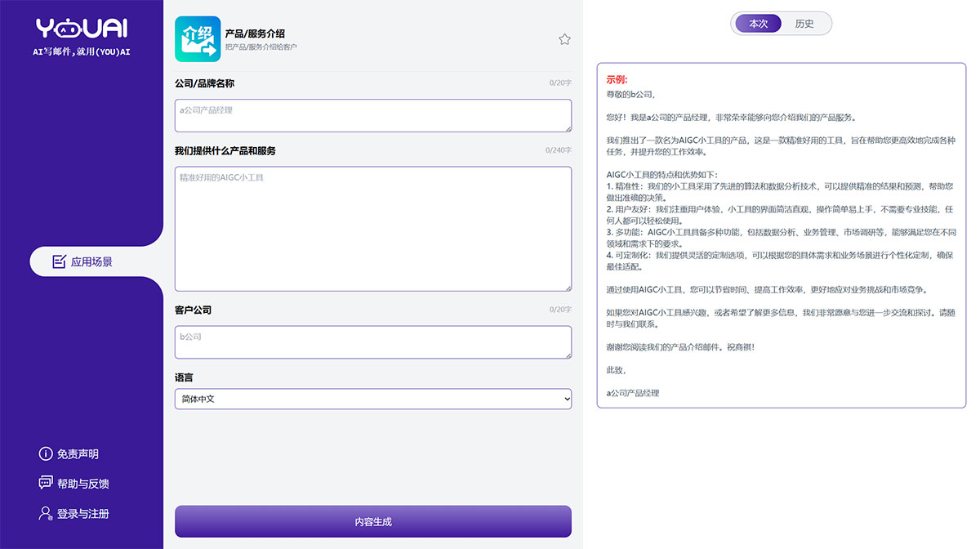
Task: Switch to the 本次 tab
Action: point(759,24)
